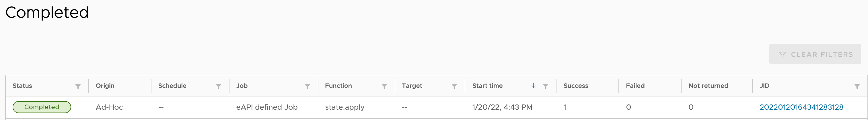
Task: Open job link 20220120164341283128
Action: pyautogui.click(x=801, y=107)
